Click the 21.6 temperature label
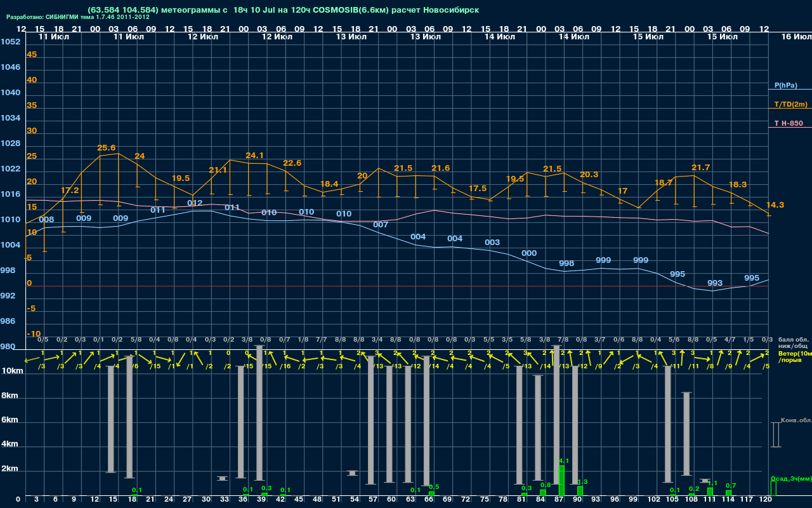 pos(440,168)
